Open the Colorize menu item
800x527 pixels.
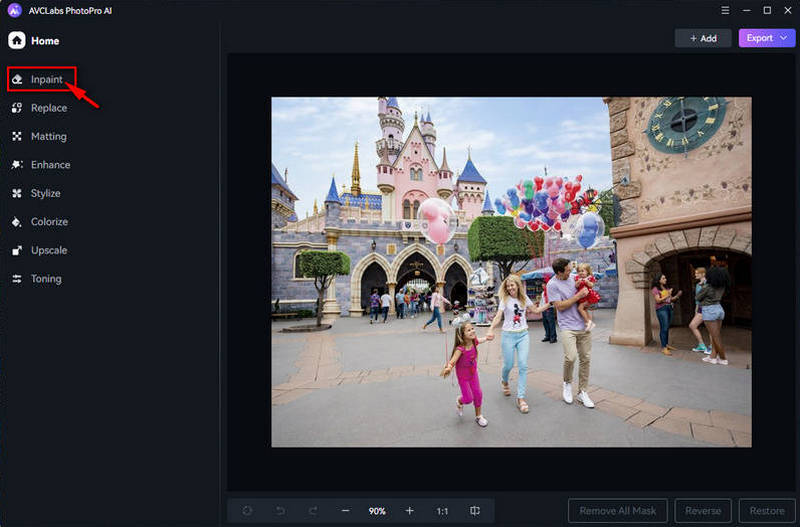[x=49, y=222]
